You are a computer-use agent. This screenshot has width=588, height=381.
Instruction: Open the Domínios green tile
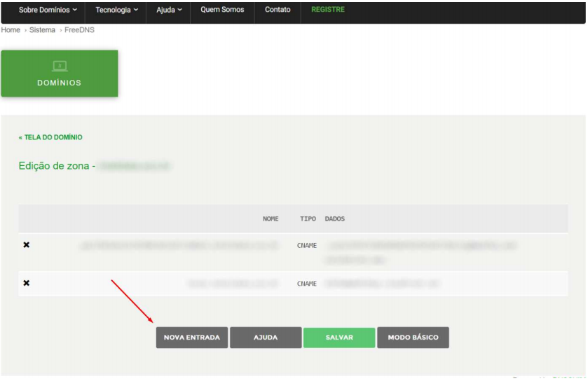pos(60,74)
